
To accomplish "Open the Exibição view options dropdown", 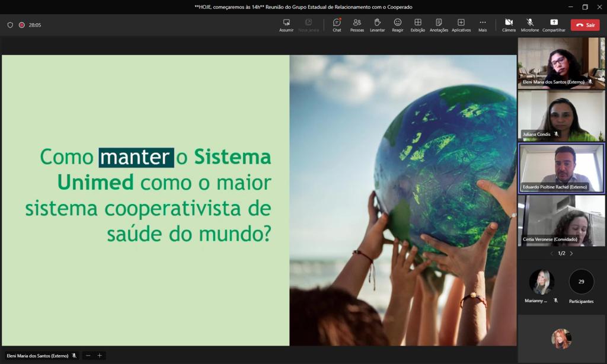I will pyautogui.click(x=417, y=25).
